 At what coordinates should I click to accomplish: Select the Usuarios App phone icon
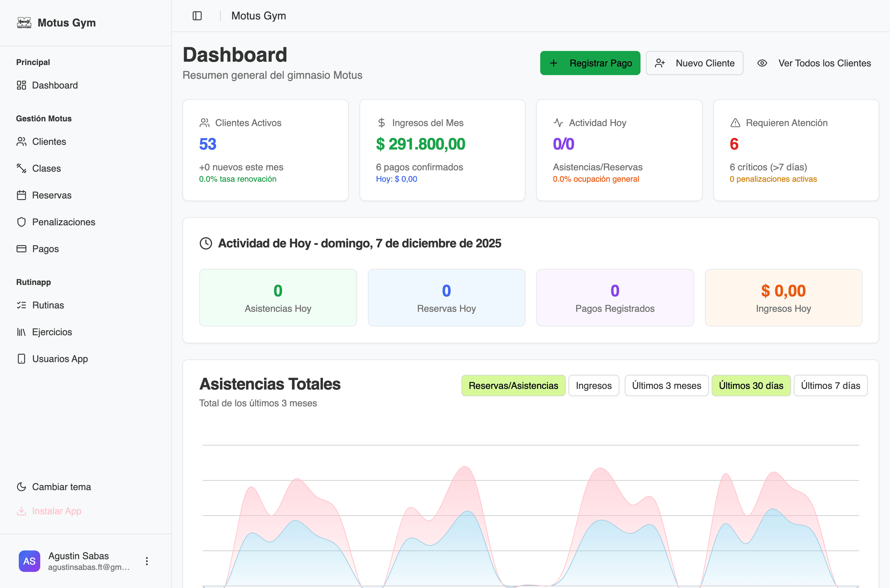click(22, 358)
